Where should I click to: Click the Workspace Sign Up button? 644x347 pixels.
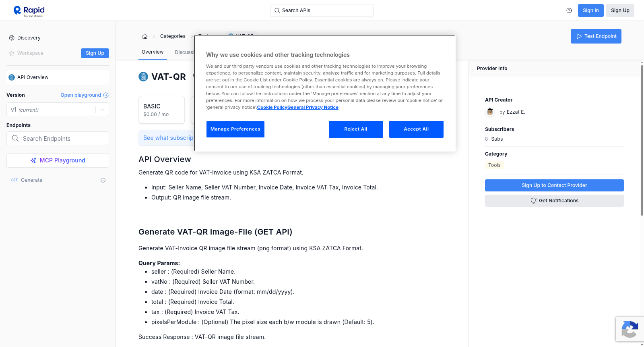click(95, 53)
